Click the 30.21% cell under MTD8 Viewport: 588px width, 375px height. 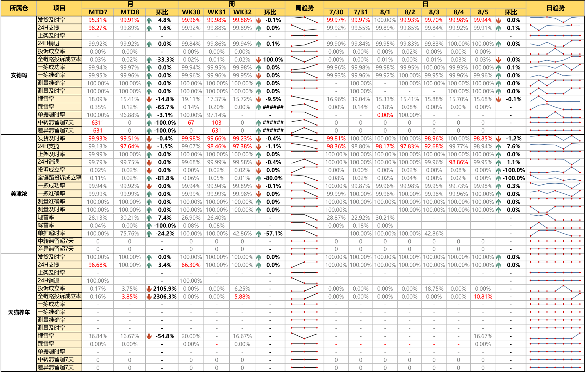[130, 218]
